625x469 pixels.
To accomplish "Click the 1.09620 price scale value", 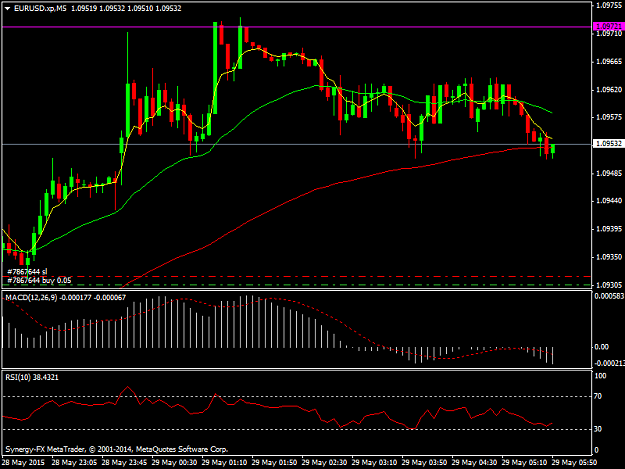I will click(609, 90).
